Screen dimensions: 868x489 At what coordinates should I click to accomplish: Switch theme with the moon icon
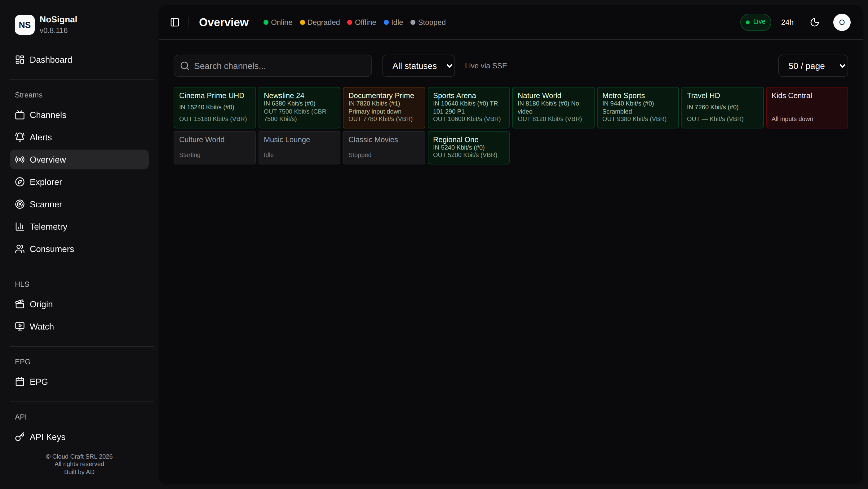814,22
